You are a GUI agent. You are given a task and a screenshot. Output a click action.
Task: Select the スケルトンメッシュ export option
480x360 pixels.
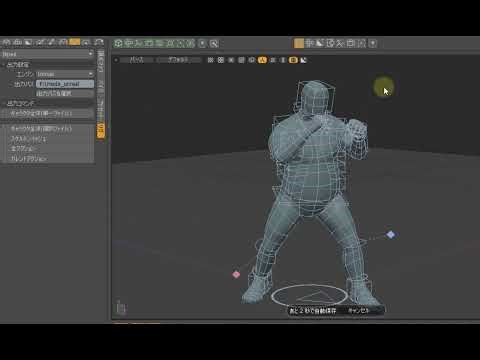[x=48, y=139]
